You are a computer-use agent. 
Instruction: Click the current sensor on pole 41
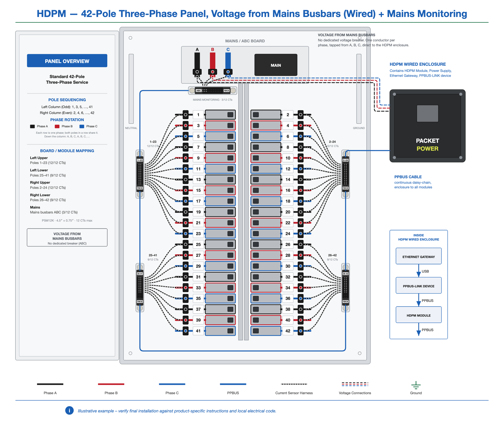coord(186,331)
